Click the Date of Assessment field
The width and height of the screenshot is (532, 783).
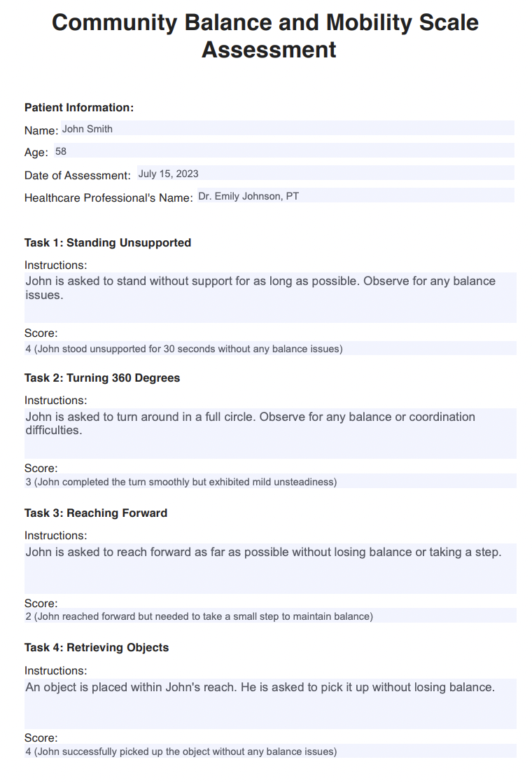(x=325, y=174)
